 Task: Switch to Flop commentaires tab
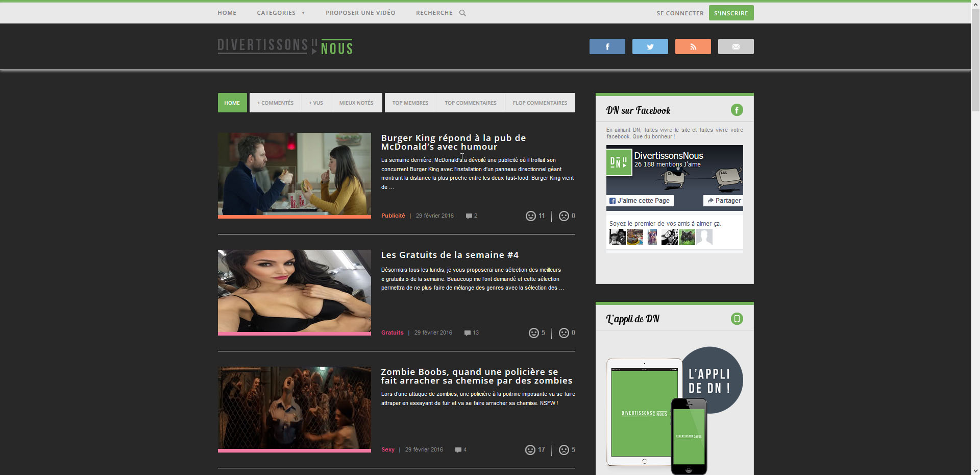point(540,103)
